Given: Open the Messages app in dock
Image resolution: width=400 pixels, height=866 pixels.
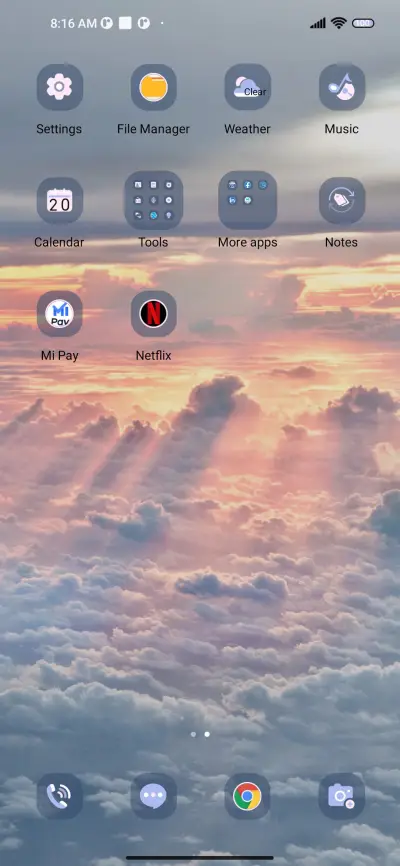Looking at the screenshot, I should click(x=154, y=796).
